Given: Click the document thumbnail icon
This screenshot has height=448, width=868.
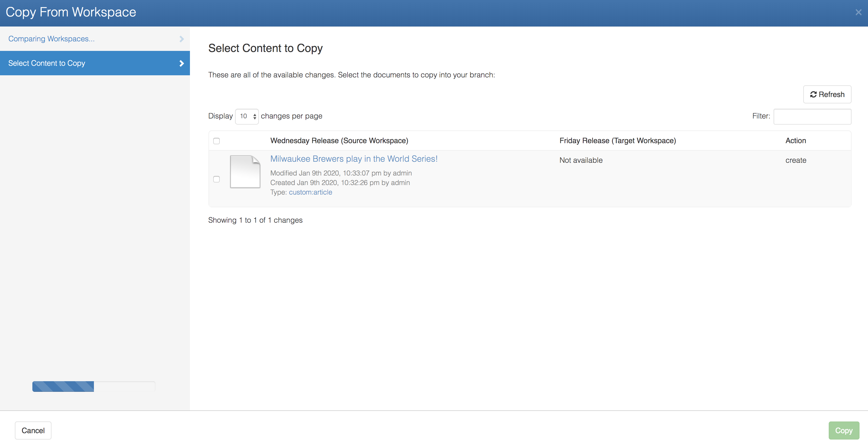Looking at the screenshot, I should (x=245, y=172).
